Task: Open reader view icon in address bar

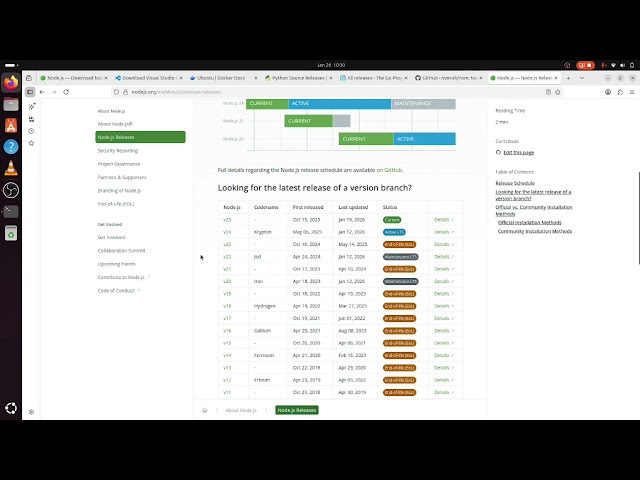Action: 548,92
